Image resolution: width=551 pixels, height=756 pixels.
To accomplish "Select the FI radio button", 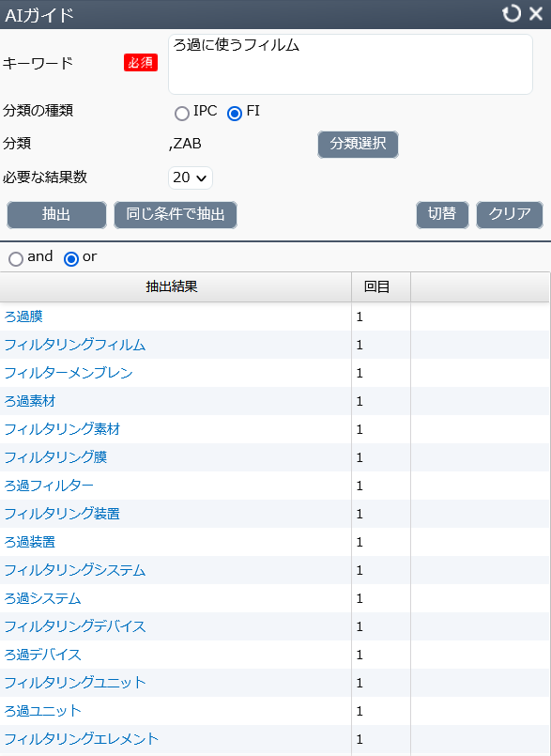I will (235, 114).
